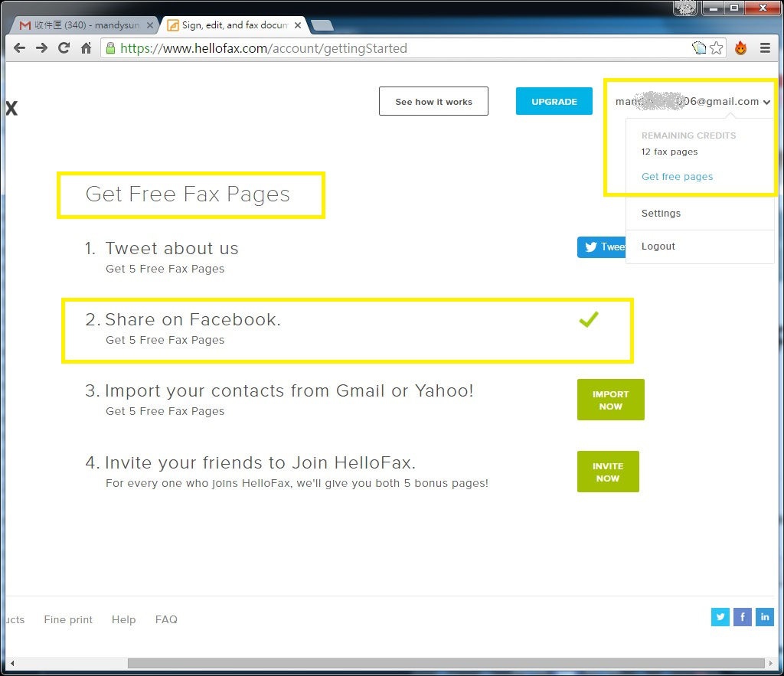Click the INVITE NOW button
The height and width of the screenshot is (676, 784).
click(x=608, y=472)
